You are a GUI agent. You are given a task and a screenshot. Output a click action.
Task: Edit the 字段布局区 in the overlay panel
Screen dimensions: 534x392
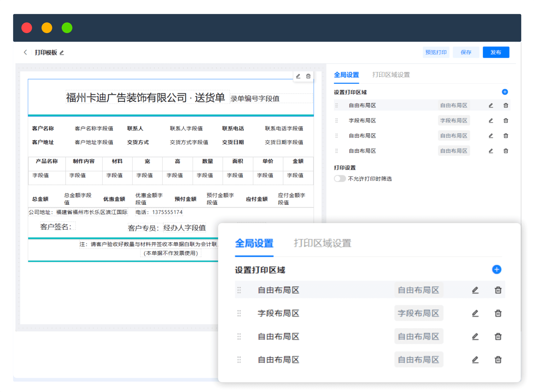click(475, 313)
